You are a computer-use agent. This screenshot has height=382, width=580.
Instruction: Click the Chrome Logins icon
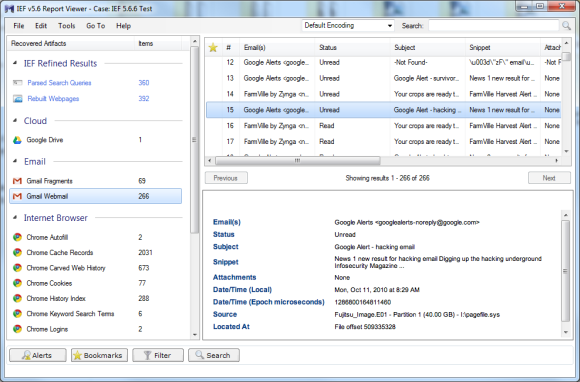pos(17,329)
